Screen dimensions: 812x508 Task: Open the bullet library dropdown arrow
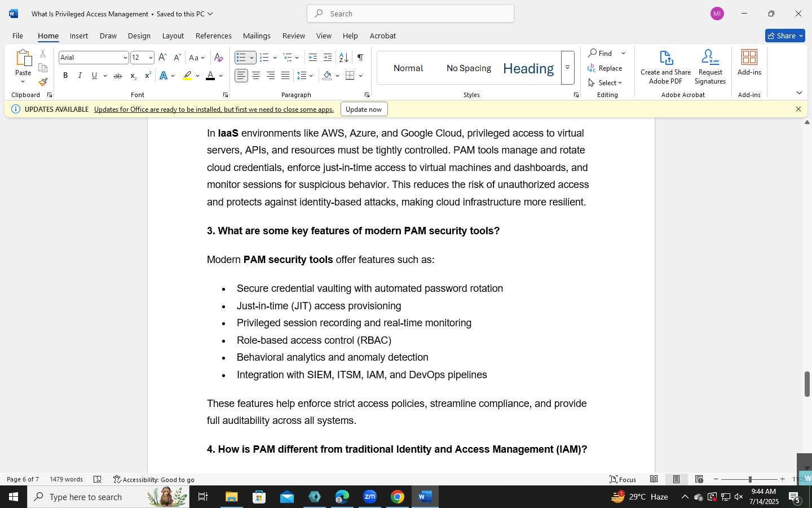[x=251, y=58]
